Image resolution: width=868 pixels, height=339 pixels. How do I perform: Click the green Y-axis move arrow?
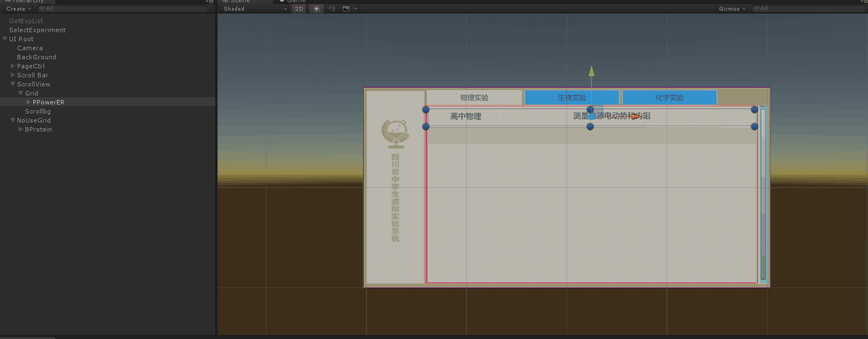[x=591, y=71]
